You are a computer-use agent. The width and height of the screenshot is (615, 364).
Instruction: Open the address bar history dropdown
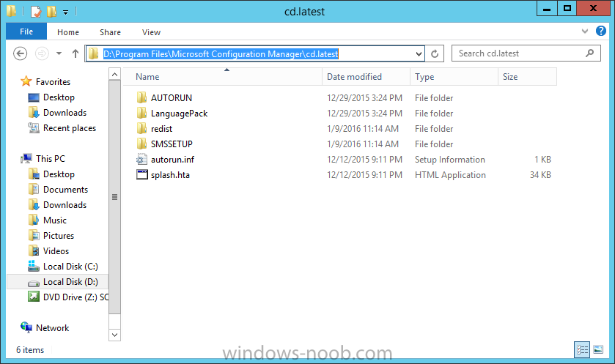pyautogui.click(x=419, y=53)
